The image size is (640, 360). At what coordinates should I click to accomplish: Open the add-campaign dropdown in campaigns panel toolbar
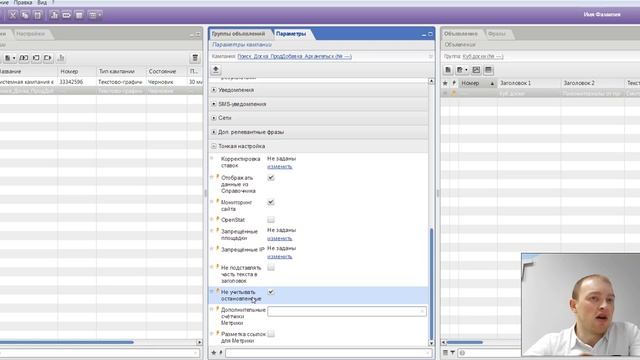click(9, 58)
